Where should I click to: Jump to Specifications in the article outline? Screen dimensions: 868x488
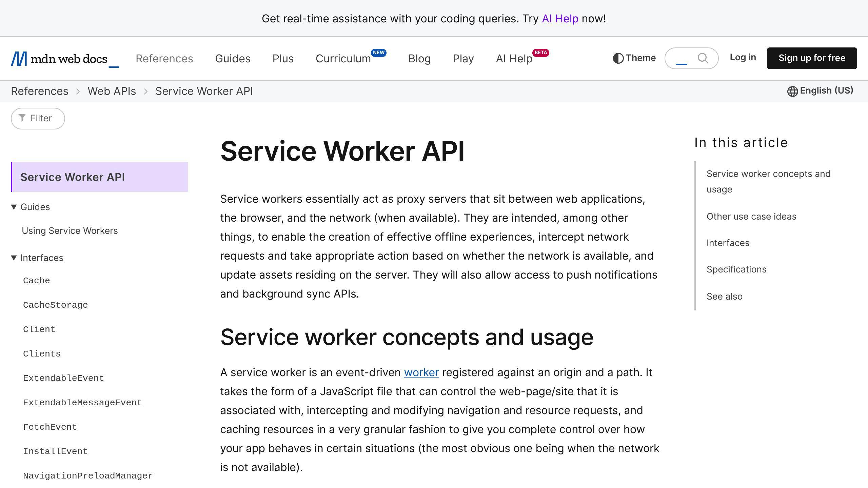pos(736,269)
